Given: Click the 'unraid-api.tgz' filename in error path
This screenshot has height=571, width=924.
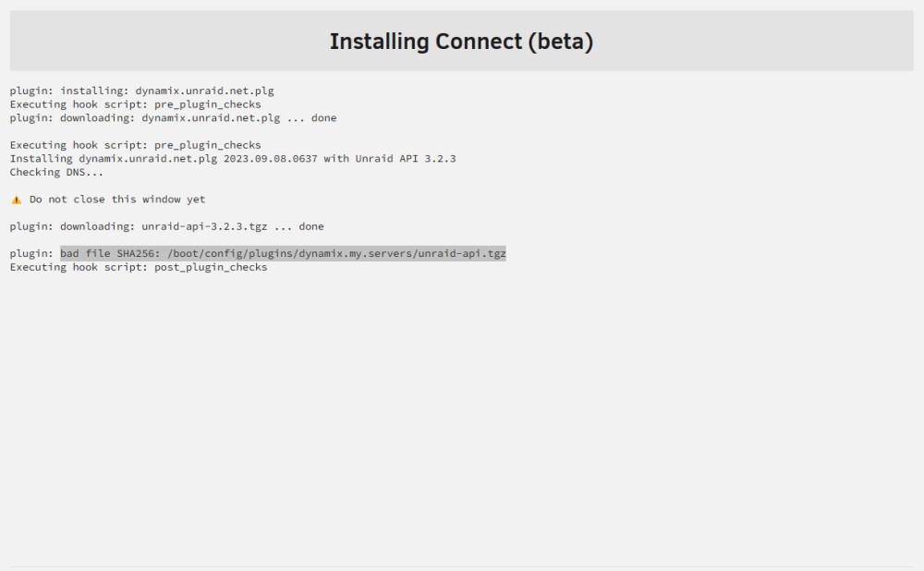Looking at the screenshot, I should click(x=462, y=253).
